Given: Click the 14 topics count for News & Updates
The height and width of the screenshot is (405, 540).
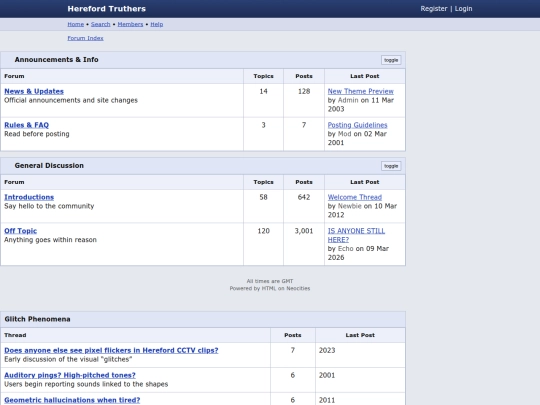Looking at the screenshot, I should pyautogui.click(x=263, y=91).
